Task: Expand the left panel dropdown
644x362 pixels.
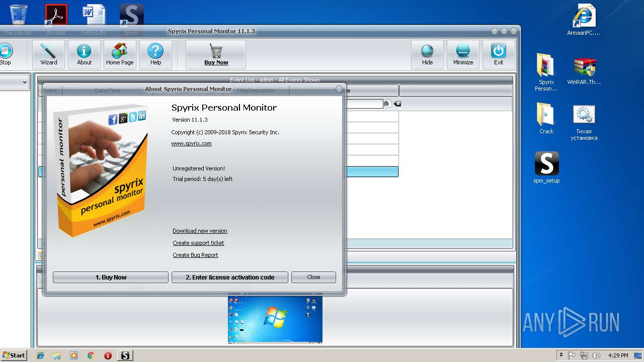Action: 25,82
